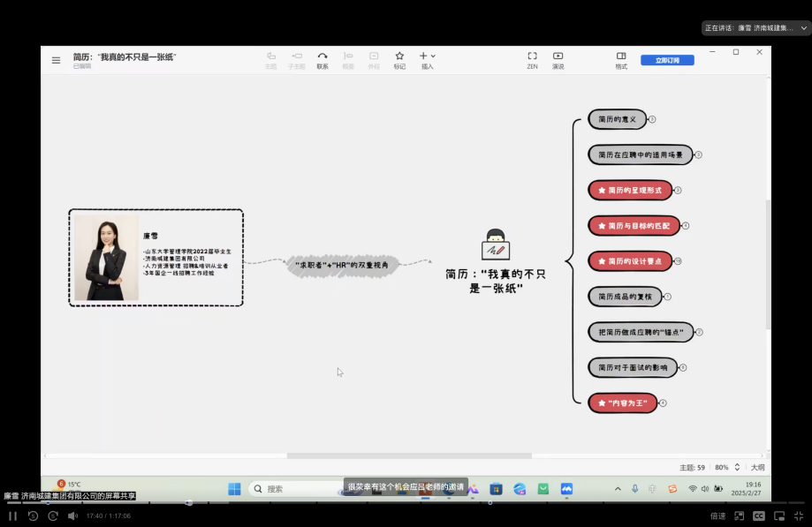Click the 立即订阅 subscribe button
The height and width of the screenshot is (527, 812).
tap(667, 60)
